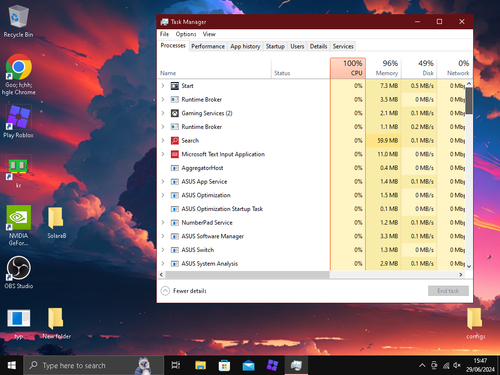This screenshot has width=500, height=375.
Task: Expand the NumberPad Service row
Action: pyautogui.click(x=163, y=223)
